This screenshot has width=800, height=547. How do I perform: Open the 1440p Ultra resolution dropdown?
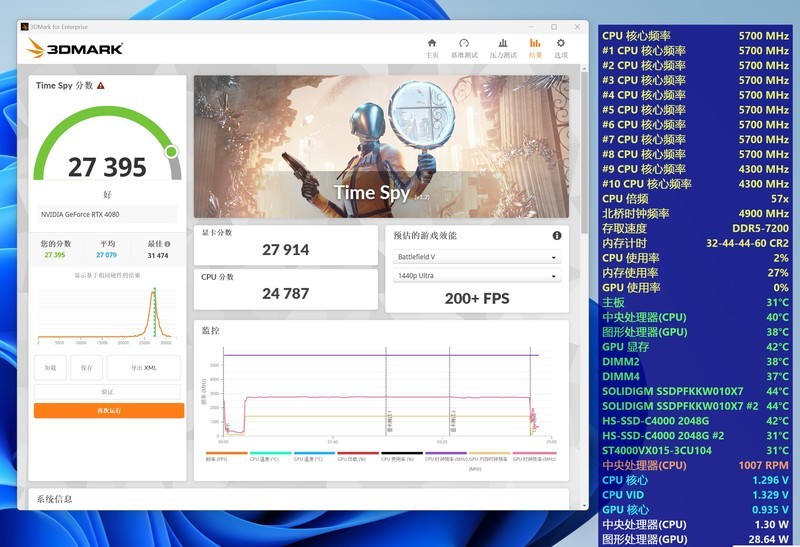pos(477,276)
